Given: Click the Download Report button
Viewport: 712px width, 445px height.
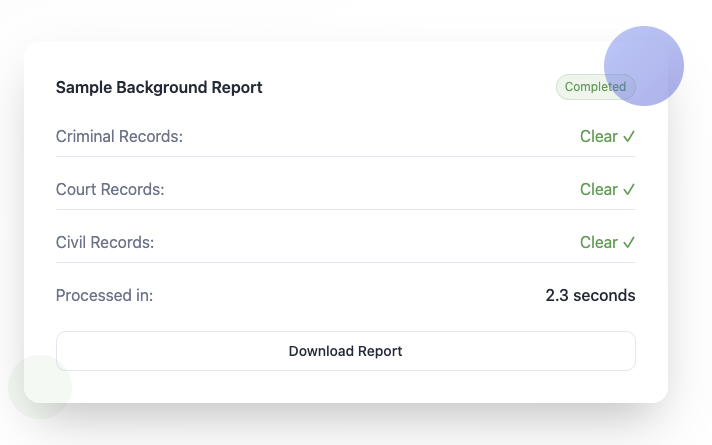Looking at the screenshot, I should [345, 351].
